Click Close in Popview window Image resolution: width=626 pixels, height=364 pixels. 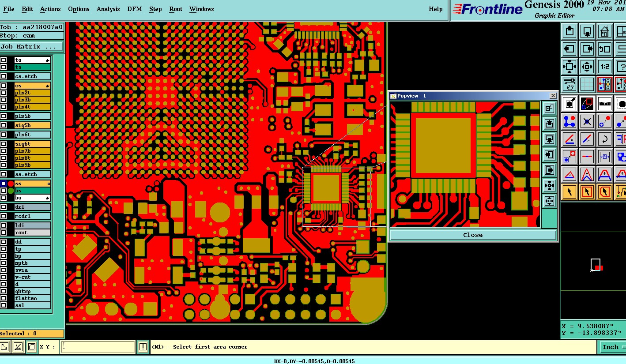coord(473,235)
